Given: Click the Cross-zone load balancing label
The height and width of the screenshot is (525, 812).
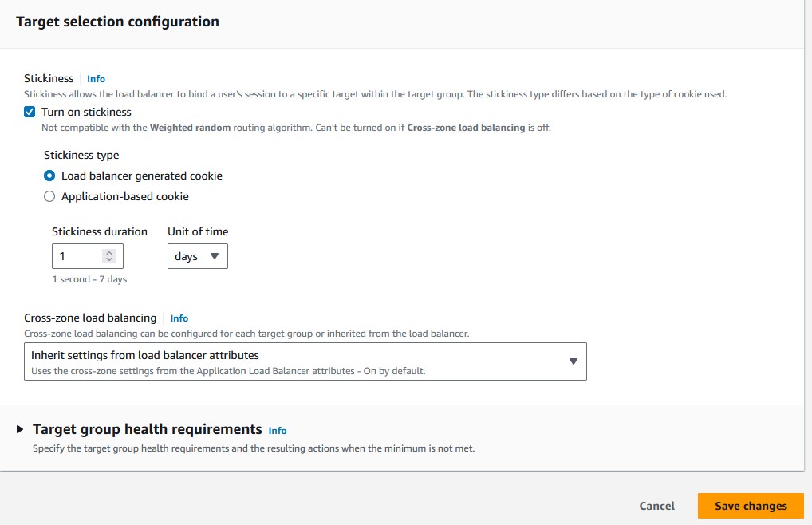Looking at the screenshot, I should [90, 318].
